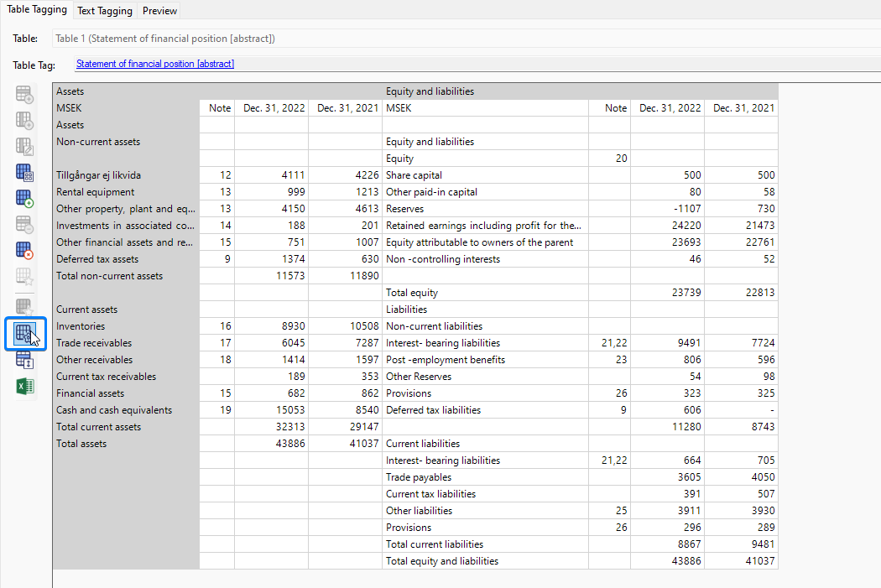The width and height of the screenshot is (881, 588).
Task: Select the 'Other Reserves' cell
Action: pos(486,377)
